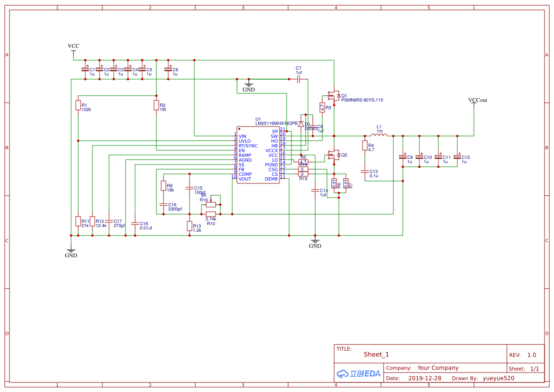Click the 102k value of R1
Viewport: 554px width, 392px height.
click(86, 109)
